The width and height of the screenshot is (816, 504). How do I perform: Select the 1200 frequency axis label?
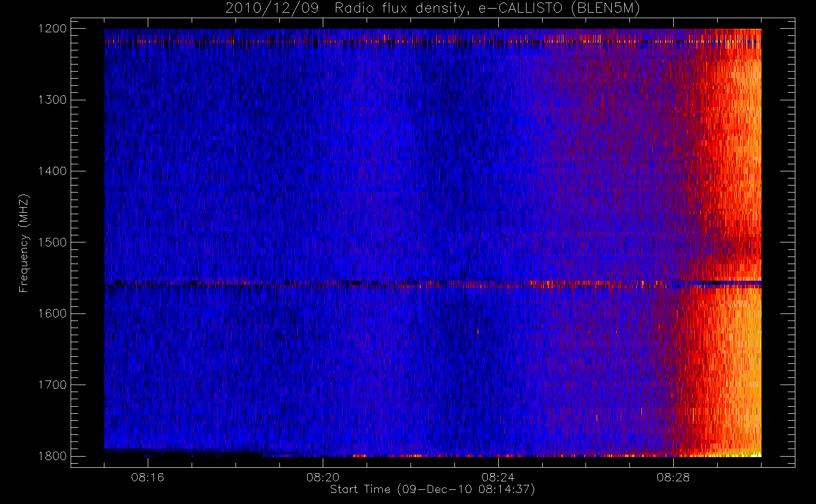coord(52,29)
